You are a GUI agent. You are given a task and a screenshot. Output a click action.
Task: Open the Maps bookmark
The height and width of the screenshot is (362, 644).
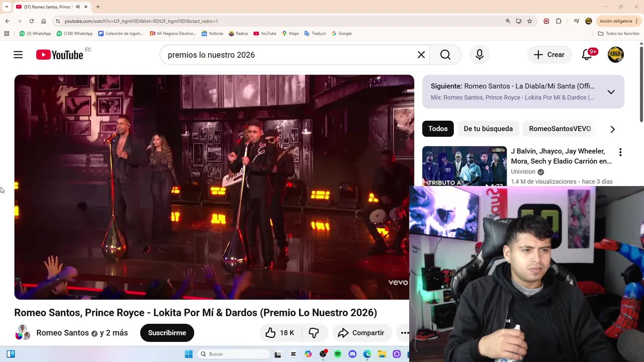(290, 34)
